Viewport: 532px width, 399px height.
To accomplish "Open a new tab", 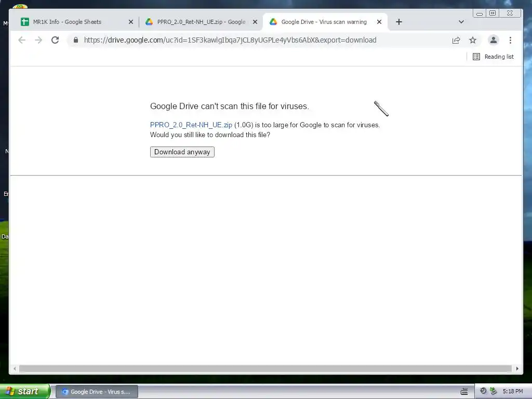I will 399,22.
